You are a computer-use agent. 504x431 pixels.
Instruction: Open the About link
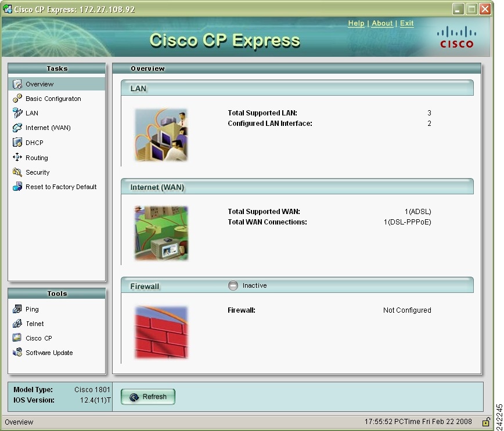pyautogui.click(x=382, y=23)
